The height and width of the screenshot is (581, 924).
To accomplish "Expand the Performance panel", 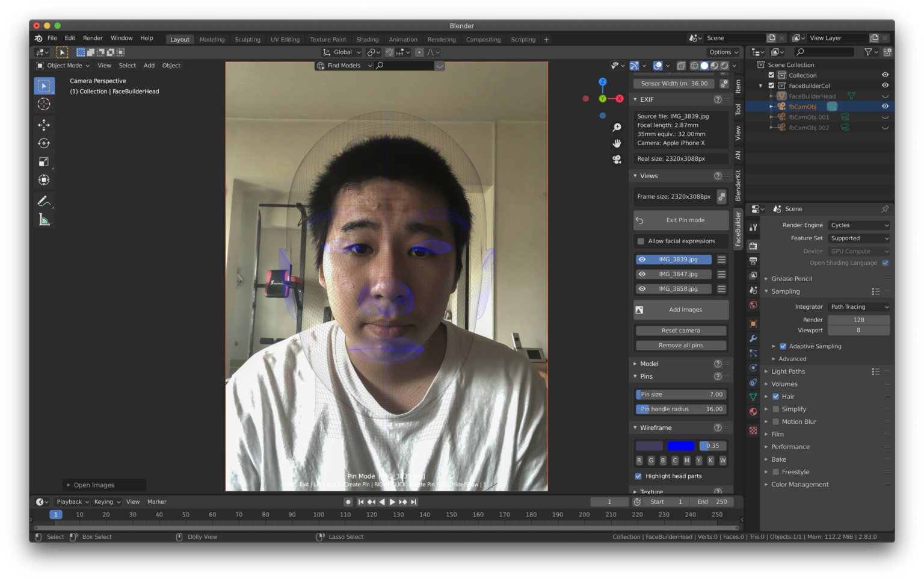I will 790,447.
